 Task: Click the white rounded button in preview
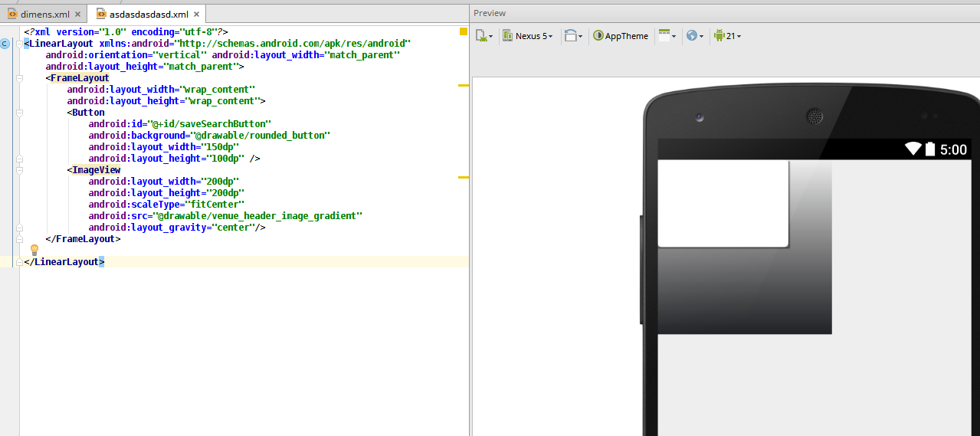(x=723, y=204)
